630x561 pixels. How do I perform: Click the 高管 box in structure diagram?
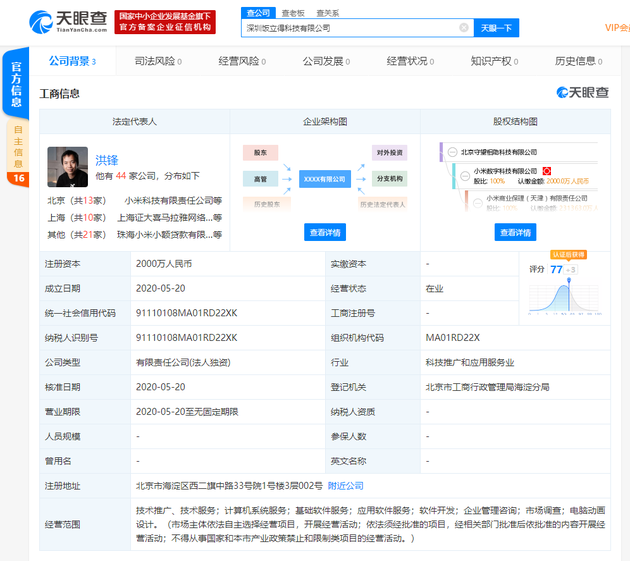pyautogui.click(x=260, y=179)
